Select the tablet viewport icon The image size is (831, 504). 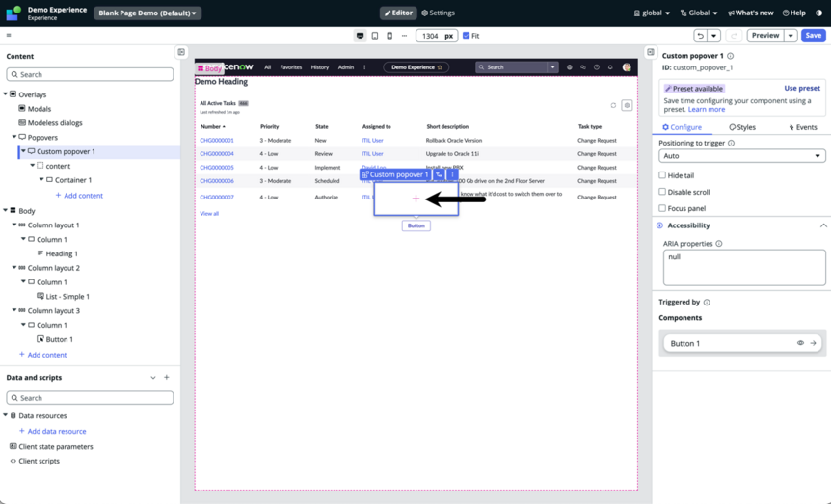click(x=375, y=36)
